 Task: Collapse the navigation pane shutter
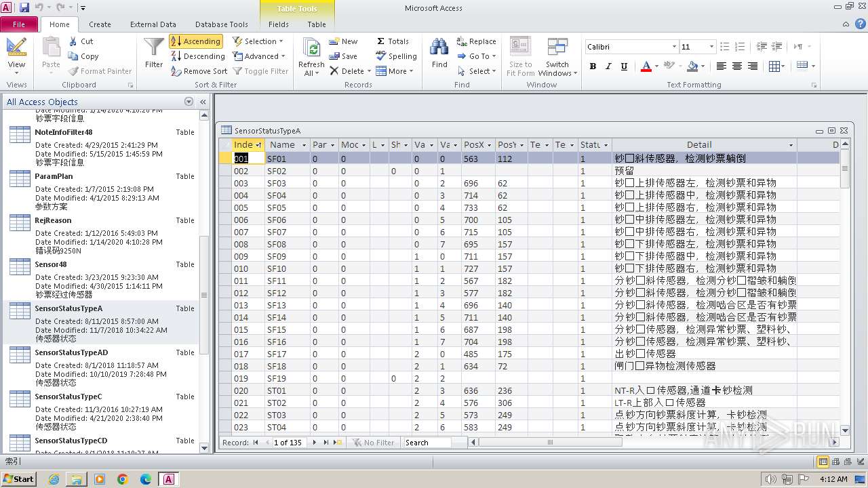coord(203,102)
